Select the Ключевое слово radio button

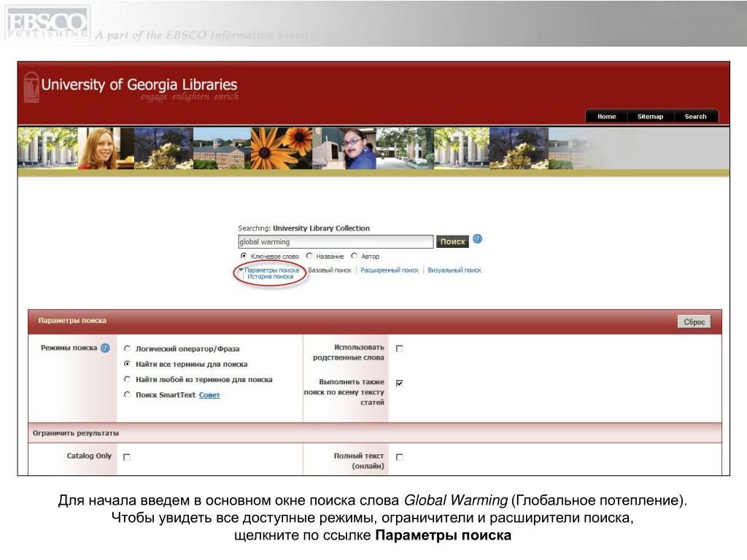pos(244,256)
